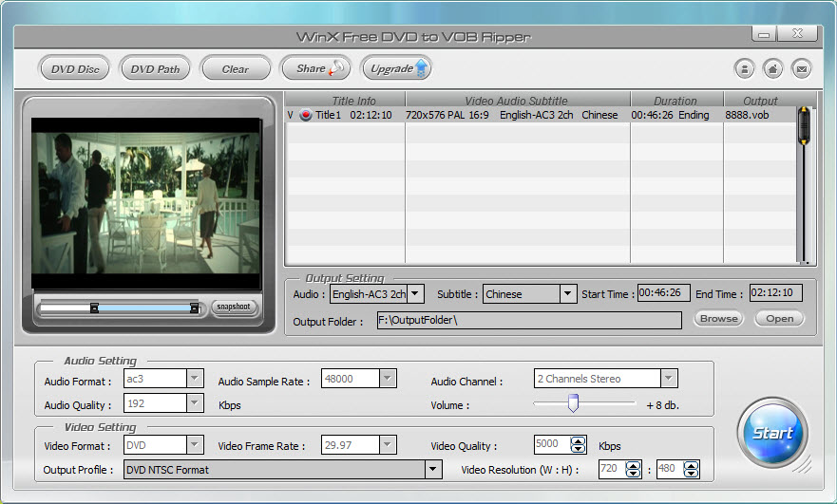This screenshot has height=504, width=837.
Task: Expand the Audio Format dropdown
Action: coord(195,379)
